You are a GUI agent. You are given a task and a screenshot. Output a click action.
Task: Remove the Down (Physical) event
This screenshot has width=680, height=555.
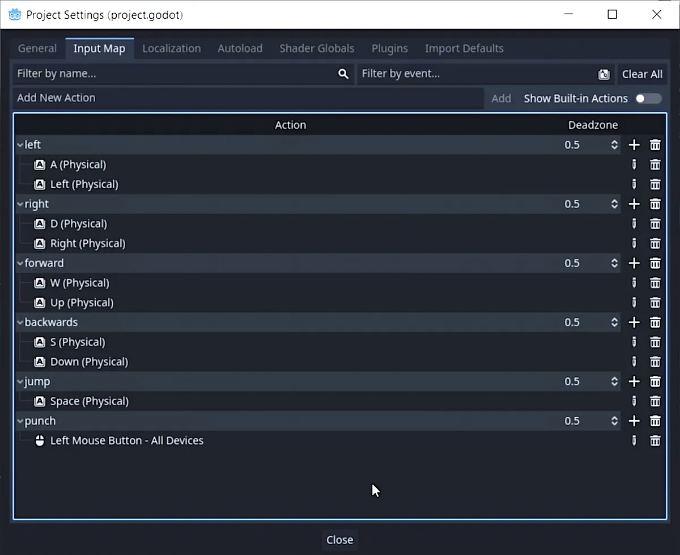tap(655, 362)
